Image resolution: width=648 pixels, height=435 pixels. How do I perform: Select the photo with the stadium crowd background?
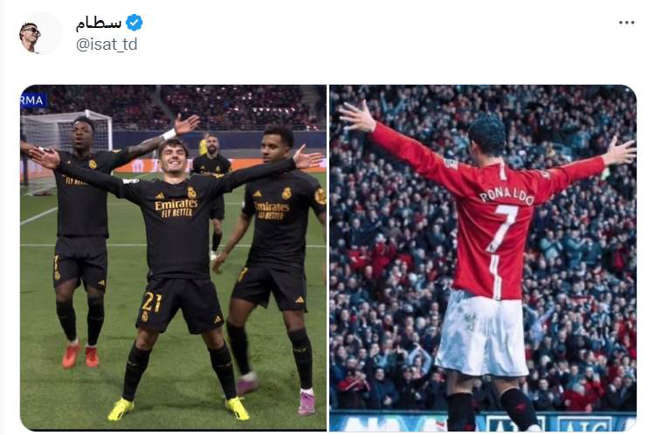click(483, 258)
